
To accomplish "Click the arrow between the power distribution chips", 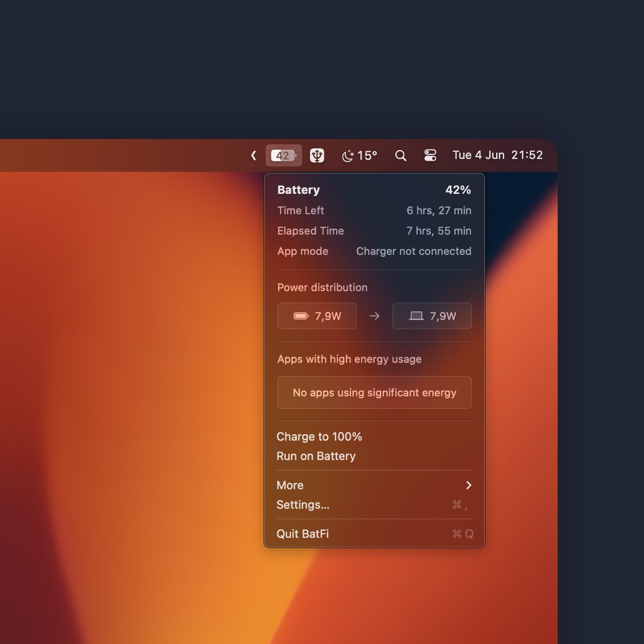I will point(374,316).
